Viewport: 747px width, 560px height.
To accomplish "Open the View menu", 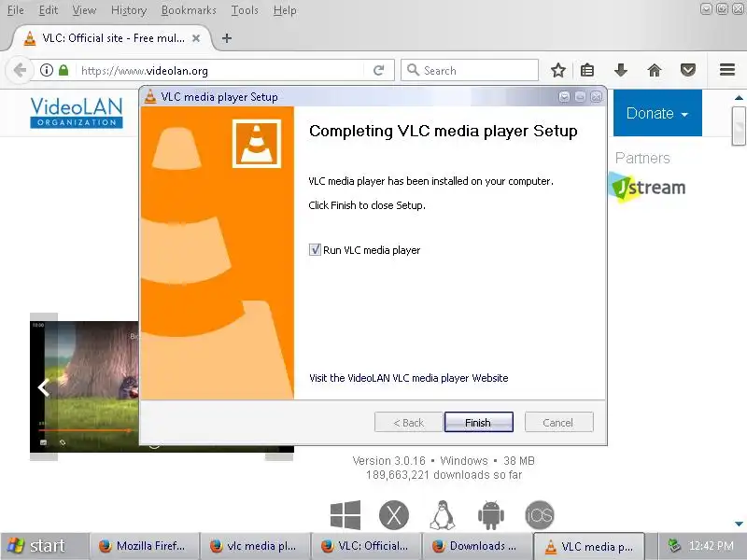I will point(84,10).
